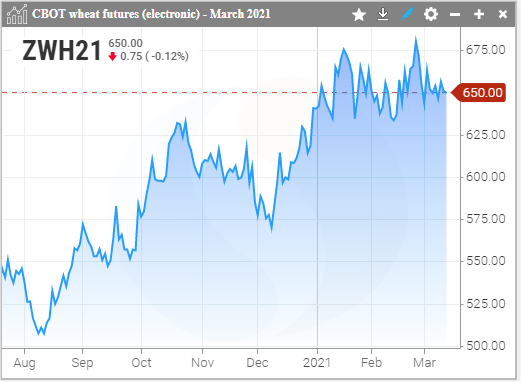Click the 500.00 price axis label
Viewport: 521px width, 382px height.
click(x=485, y=346)
